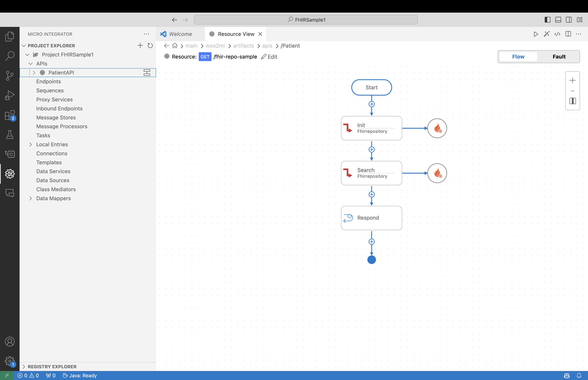Collapse the Project Explorer section
The height and width of the screenshot is (380, 588).
(x=24, y=46)
